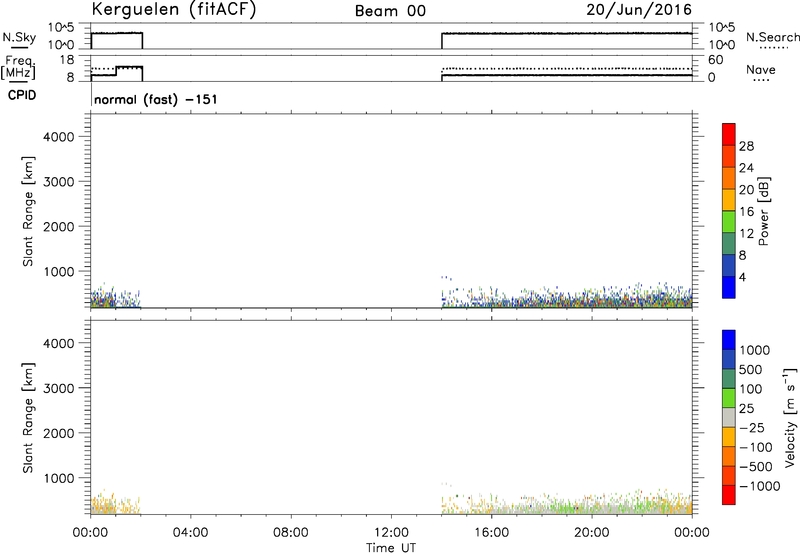
Task: Select the Velocity [m s-1] colorbar title
Action: [x=790, y=417]
